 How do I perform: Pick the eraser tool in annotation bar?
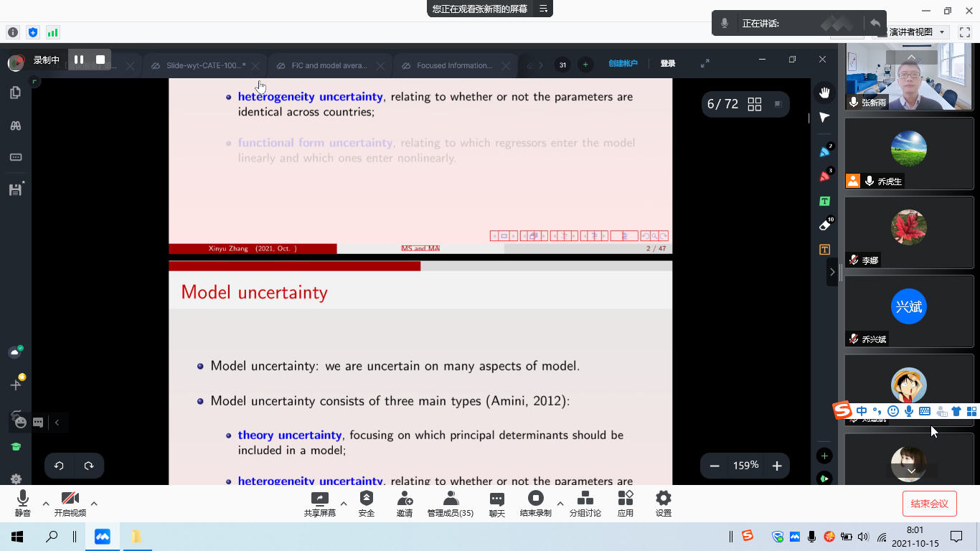click(x=824, y=225)
